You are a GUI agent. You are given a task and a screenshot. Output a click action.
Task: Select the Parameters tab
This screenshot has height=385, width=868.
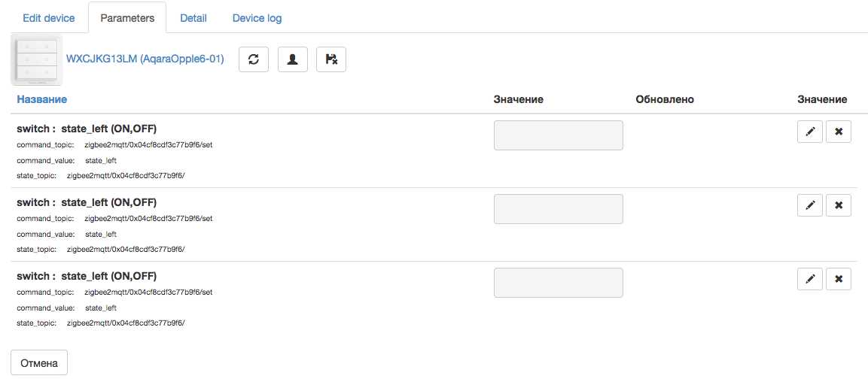(x=127, y=18)
